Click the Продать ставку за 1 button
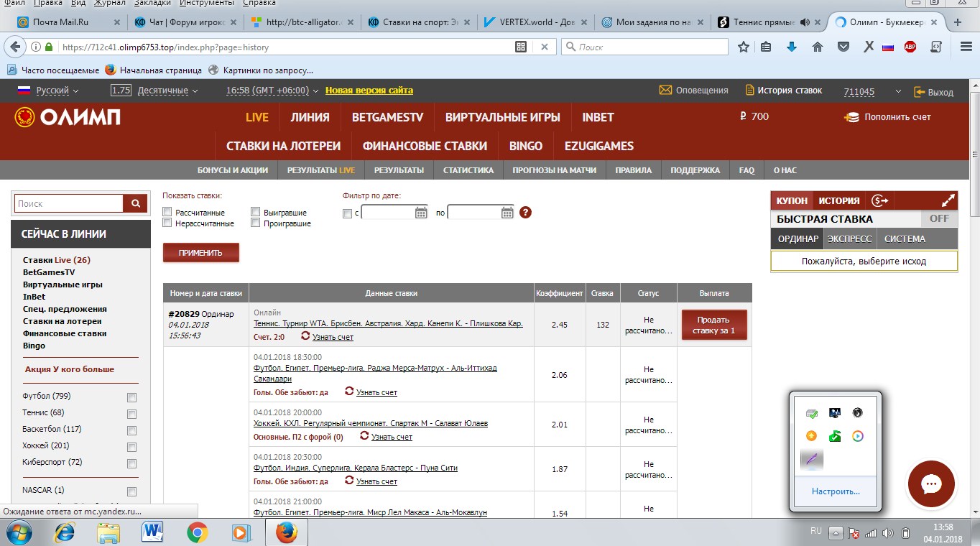 (x=713, y=324)
